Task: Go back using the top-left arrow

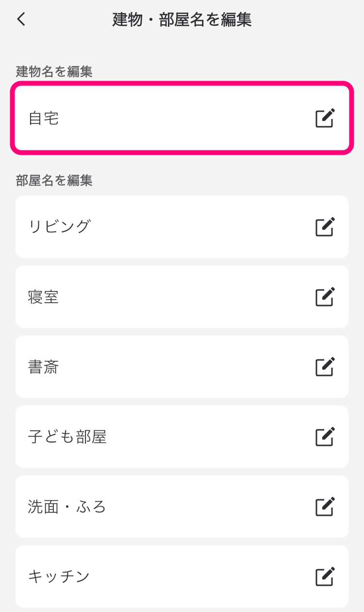Action: (21, 19)
